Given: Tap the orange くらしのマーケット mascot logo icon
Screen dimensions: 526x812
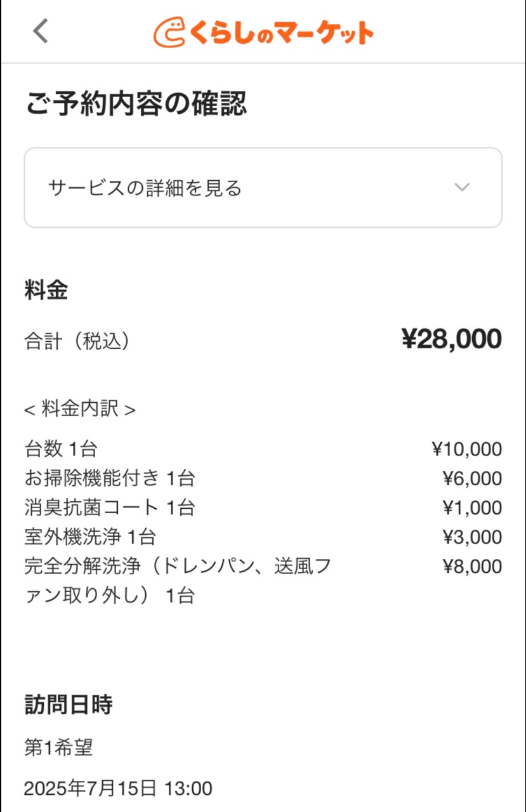Looking at the screenshot, I should (169, 32).
